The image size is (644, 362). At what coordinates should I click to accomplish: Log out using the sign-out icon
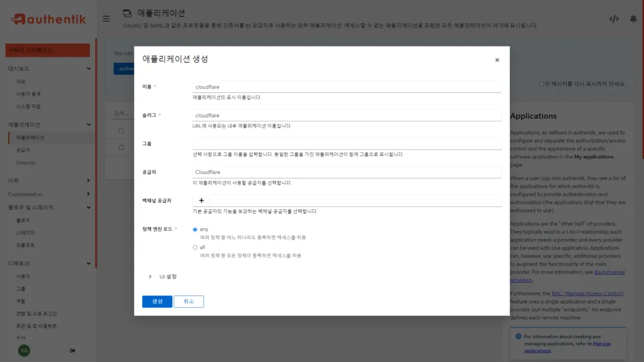pyautogui.click(x=74, y=351)
